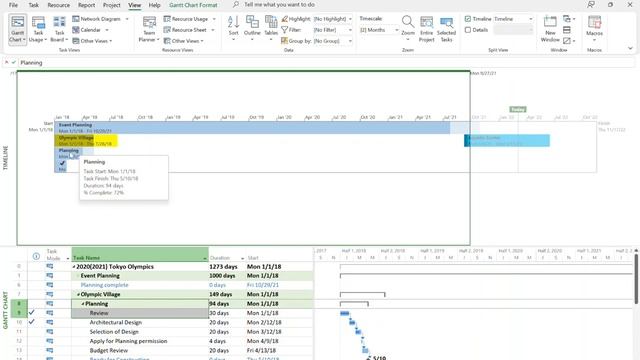Viewport: 640px width, 360px height.
Task: Zoom to Entire Project
Action: 427,29
